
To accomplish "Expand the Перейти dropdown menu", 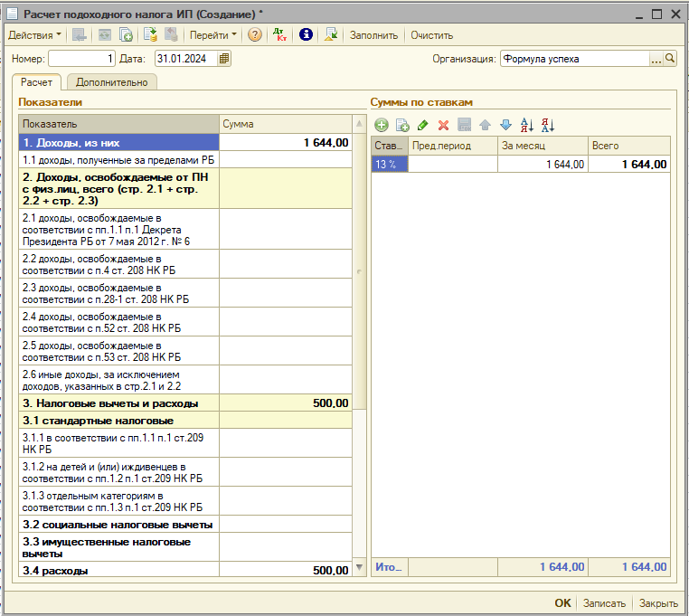I will [213, 35].
